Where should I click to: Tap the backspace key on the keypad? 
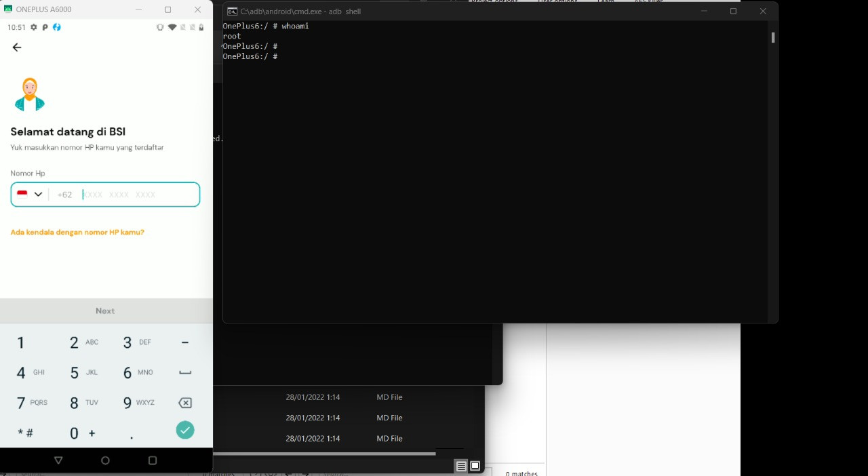(x=184, y=403)
